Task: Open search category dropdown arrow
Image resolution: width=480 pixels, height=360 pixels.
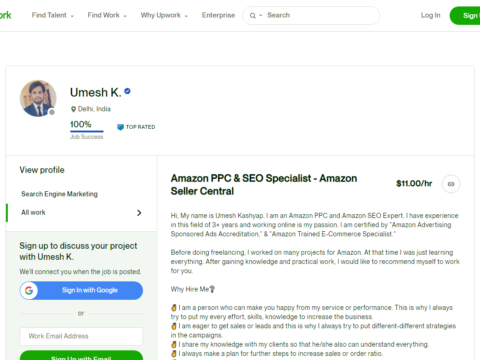Action: pyautogui.click(x=261, y=16)
